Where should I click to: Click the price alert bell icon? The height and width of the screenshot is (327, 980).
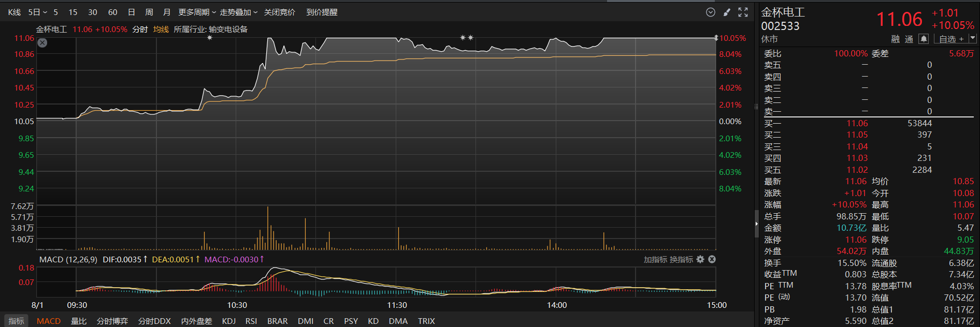(x=923, y=39)
